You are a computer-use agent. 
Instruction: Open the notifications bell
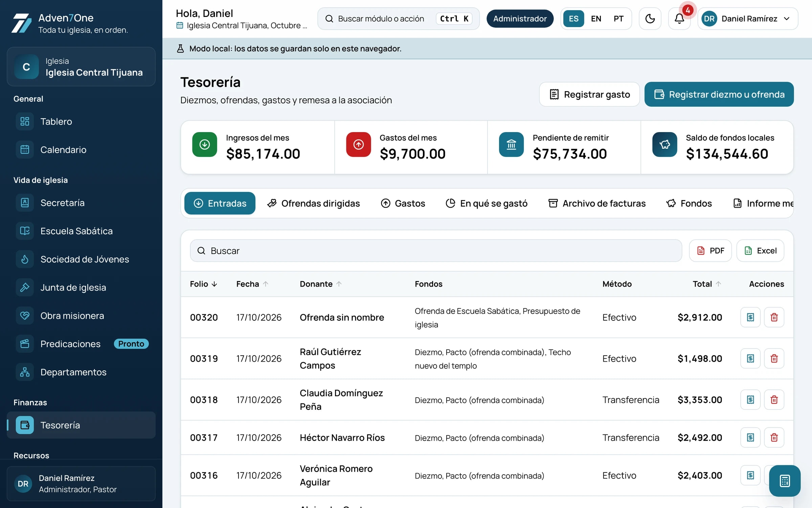pyautogui.click(x=679, y=19)
